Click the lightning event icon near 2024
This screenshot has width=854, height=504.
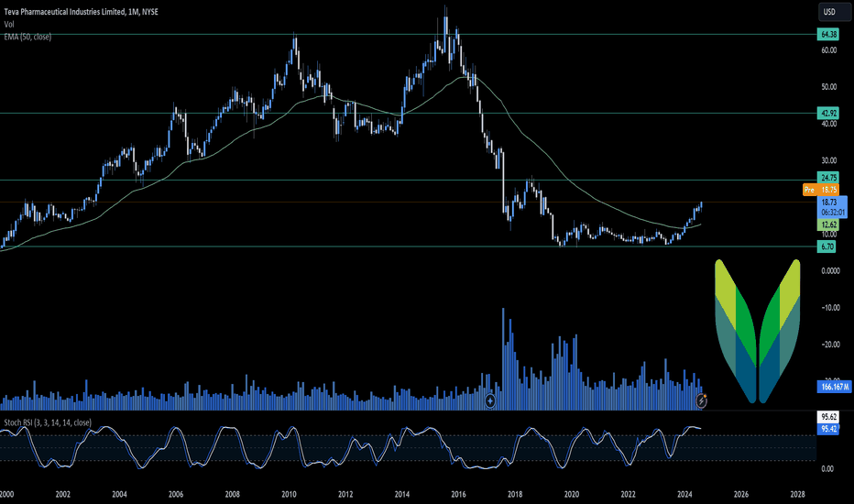(702, 401)
